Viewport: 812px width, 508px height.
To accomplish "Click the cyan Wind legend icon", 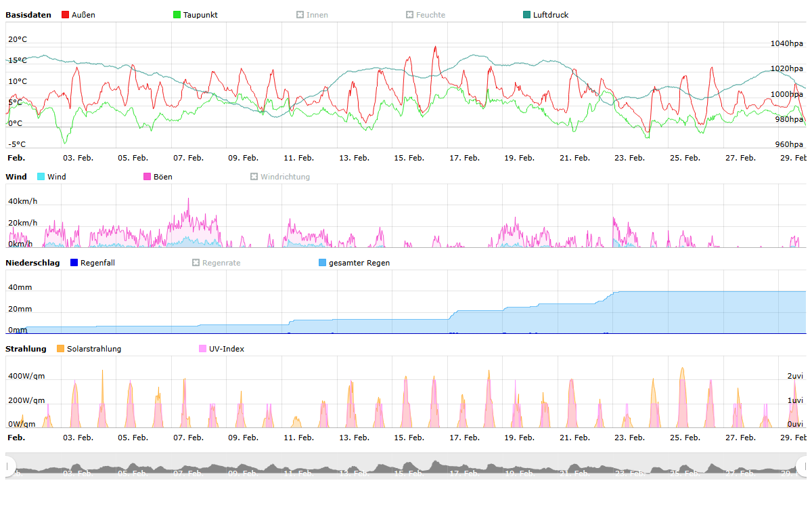I will click(x=41, y=177).
